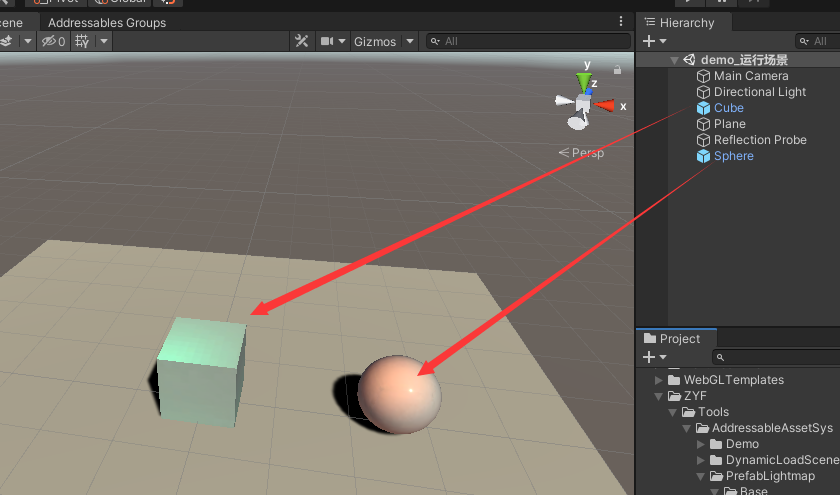Toggle Gizmos in the Scene view
Image resolution: width=840 pixels, height=495 pixels.
click(x=374, y=41)
